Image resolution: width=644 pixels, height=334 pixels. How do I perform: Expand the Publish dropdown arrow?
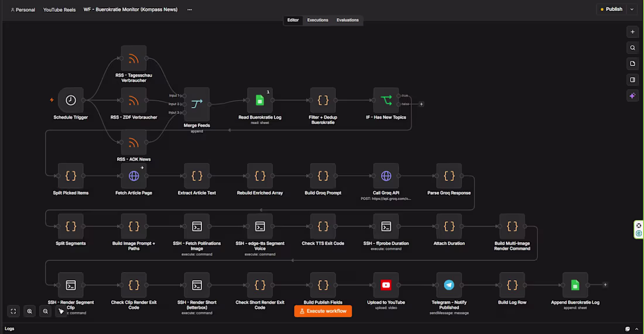point(632,9)
